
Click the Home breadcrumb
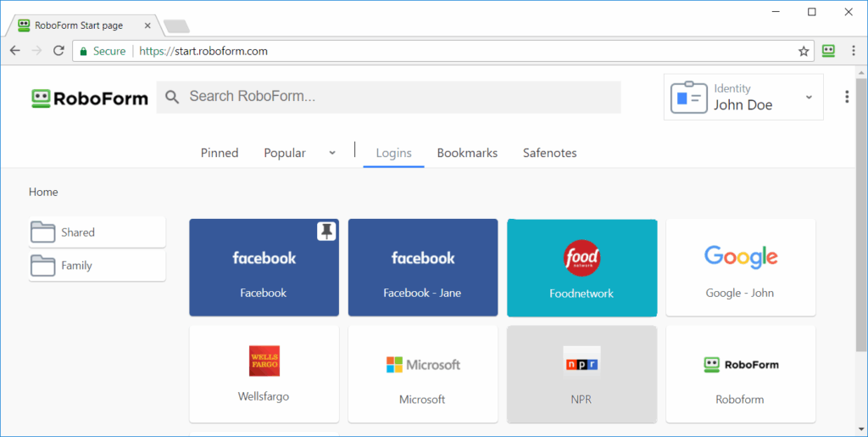43,192
